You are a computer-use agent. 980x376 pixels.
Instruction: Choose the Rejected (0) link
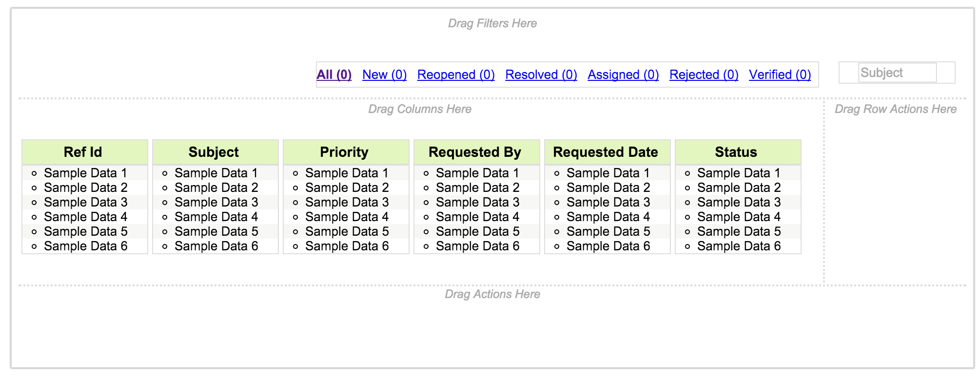point(704,75)
